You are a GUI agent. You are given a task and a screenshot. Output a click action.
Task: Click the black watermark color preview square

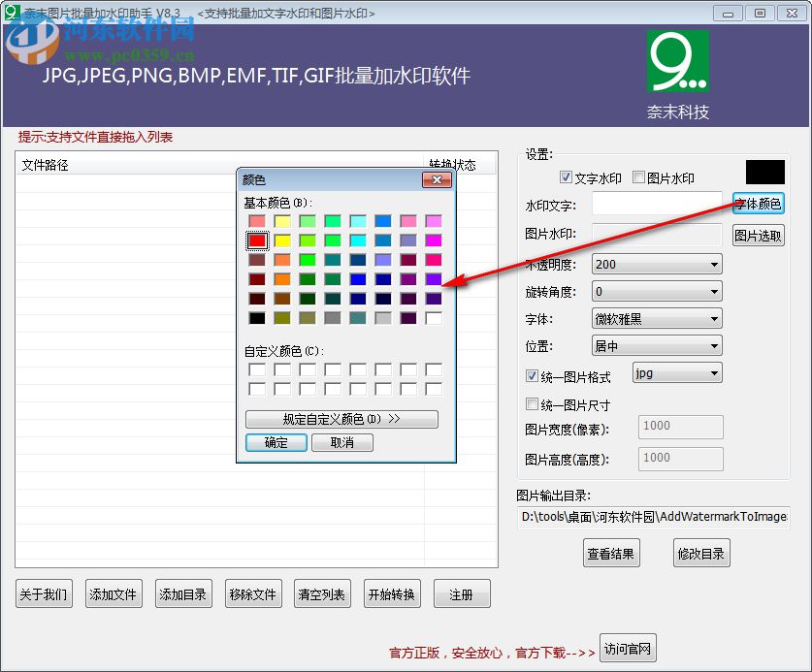(x=765, y=172)
